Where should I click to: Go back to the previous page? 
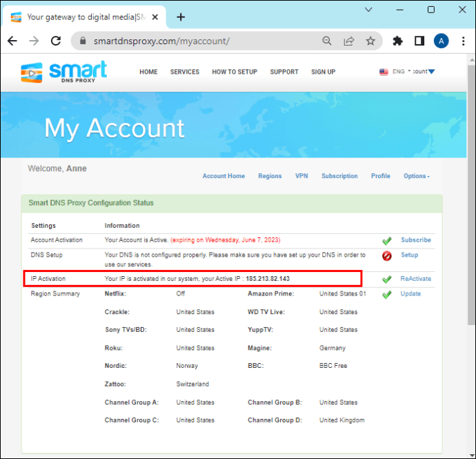[12, 41]
